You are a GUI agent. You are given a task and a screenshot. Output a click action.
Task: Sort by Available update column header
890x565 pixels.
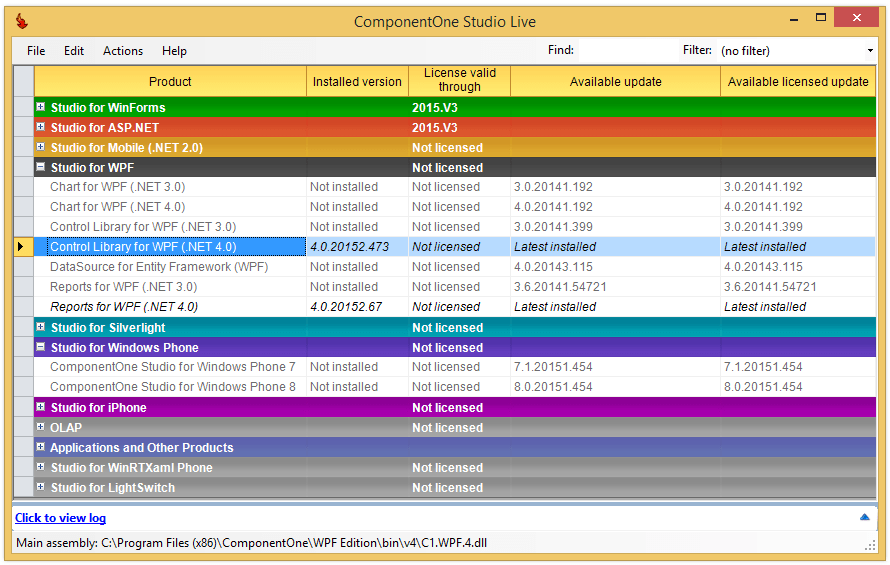click(x=615, y=82)
